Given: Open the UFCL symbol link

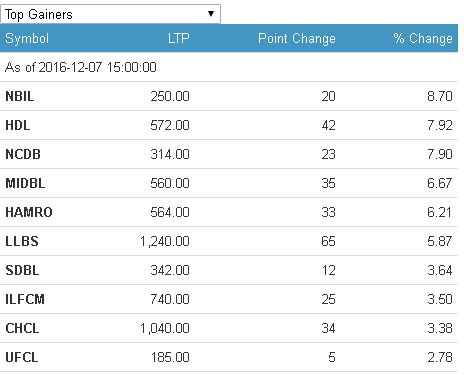Looking at the screenshot, I should coord(22,357).
